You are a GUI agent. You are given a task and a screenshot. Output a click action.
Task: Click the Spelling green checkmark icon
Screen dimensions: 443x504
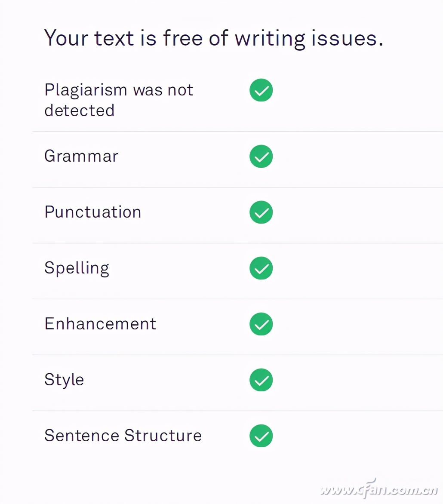pos(261,268)
